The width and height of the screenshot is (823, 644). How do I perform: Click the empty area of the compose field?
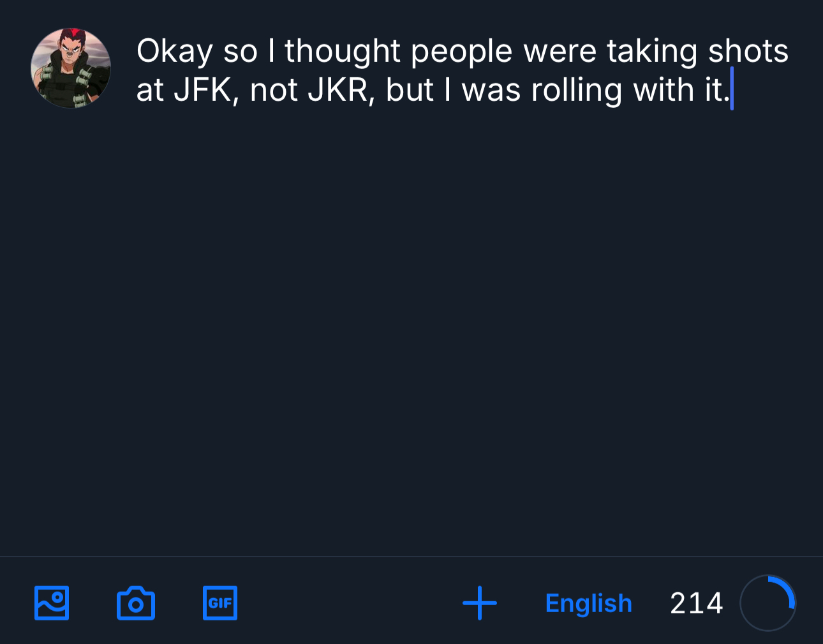pos(447,319)
